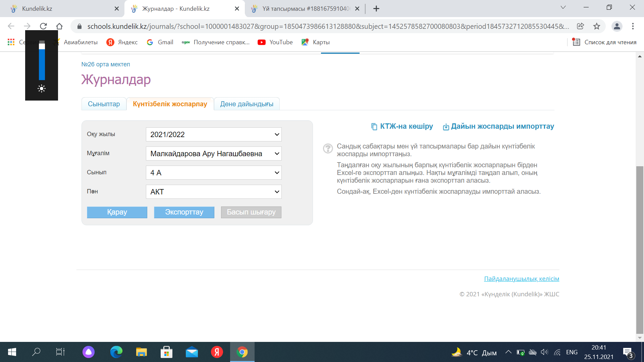Open Yandex browser from the taskbar
This screenshot has width=644, height=362.
(x=217, y=352)
